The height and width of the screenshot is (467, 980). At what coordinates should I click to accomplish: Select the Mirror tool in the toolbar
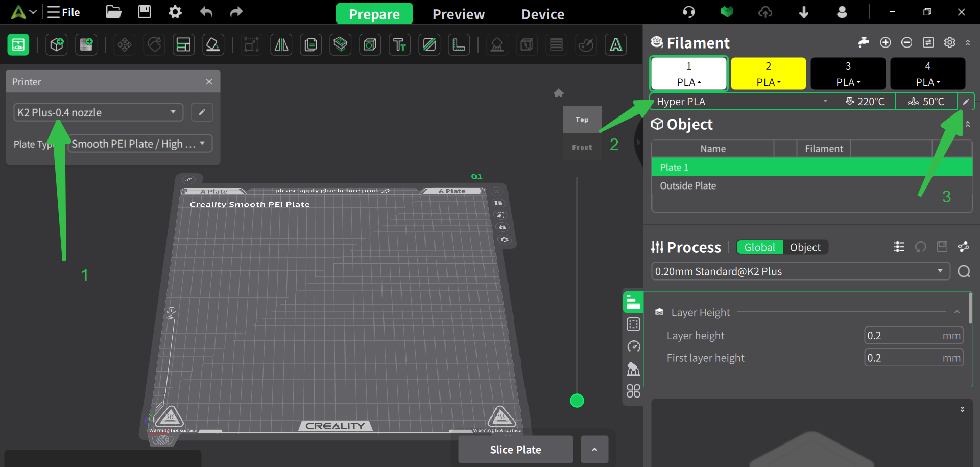click(x=281, y=45)
